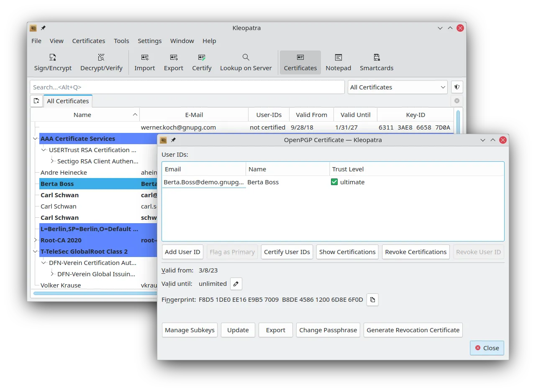The image size is (536, 392).
Task: Open the All Certificates filter dropdown
Action: coord(397,87)
